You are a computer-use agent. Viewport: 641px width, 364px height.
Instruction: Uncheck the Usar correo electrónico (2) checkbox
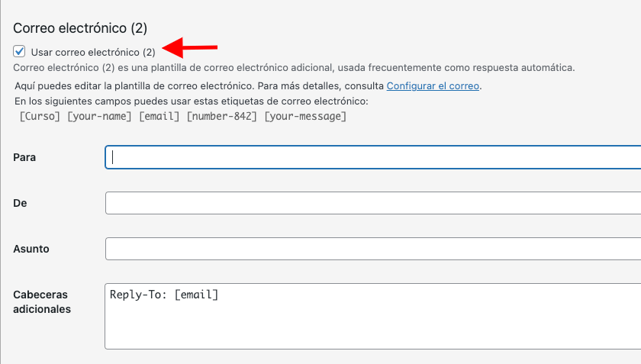point(19,52)
